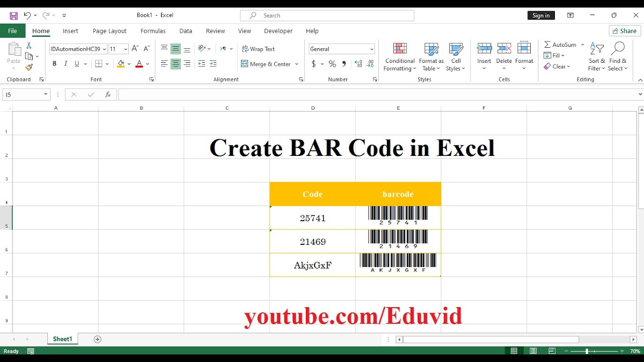Image resolution: width=644 pixels, height=362 pixels.
Task: Toggle Italic formatting
Action: 65,64
